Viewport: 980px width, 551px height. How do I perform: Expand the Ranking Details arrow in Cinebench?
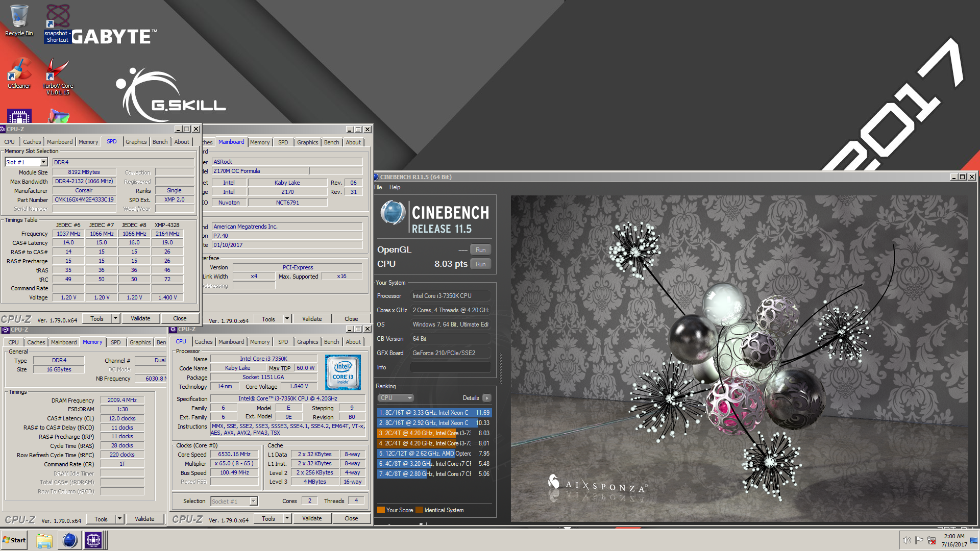487,398
